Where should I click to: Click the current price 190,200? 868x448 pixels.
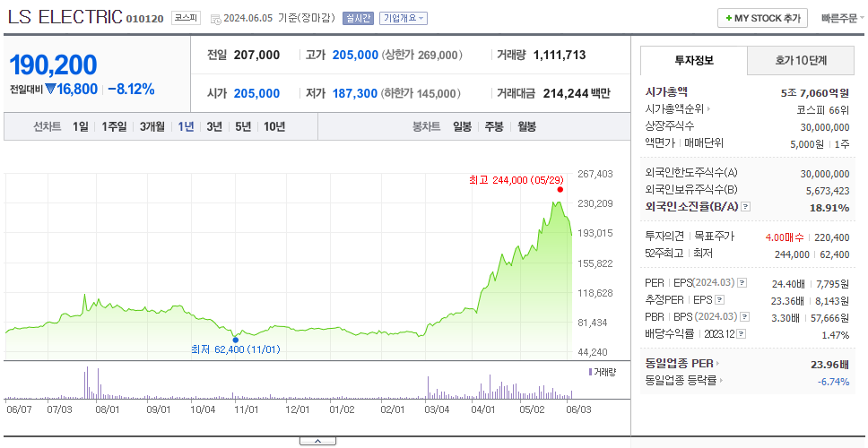(53, 65)
